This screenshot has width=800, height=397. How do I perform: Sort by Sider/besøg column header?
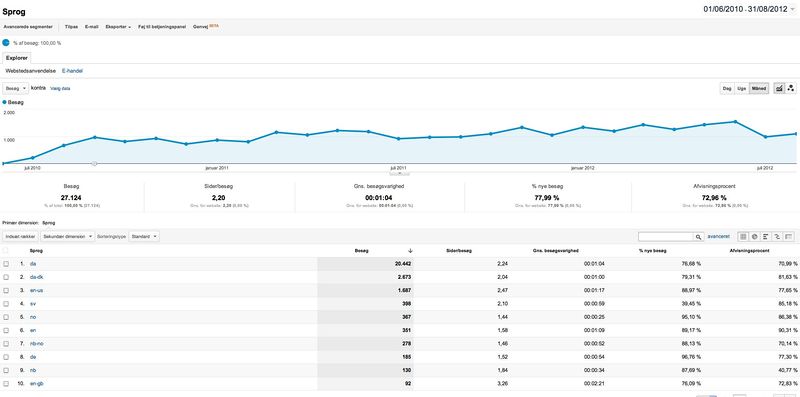[459, 251]
